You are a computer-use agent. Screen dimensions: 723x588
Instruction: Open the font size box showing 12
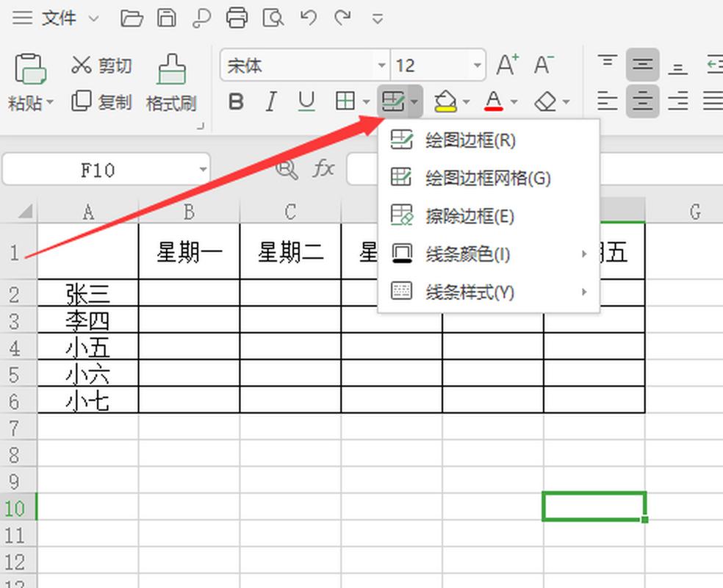[438, 65]
